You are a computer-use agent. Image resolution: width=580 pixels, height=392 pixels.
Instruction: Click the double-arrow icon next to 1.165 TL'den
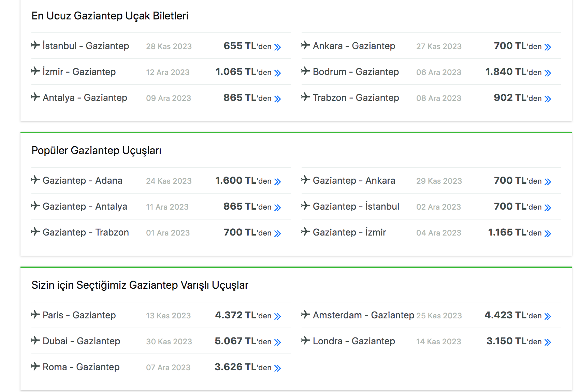pyautogui.click(x=548, y=233)
